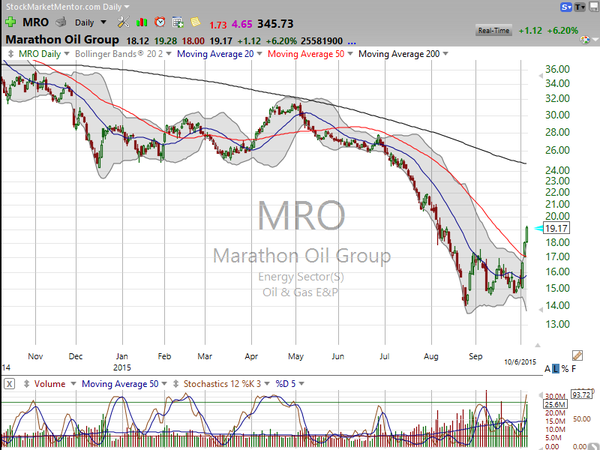Viewport: 600px width, 450px height.
Task: Expand the Stochastics 12 %K 3 dropdown
Action: click(x=267, y=383)
